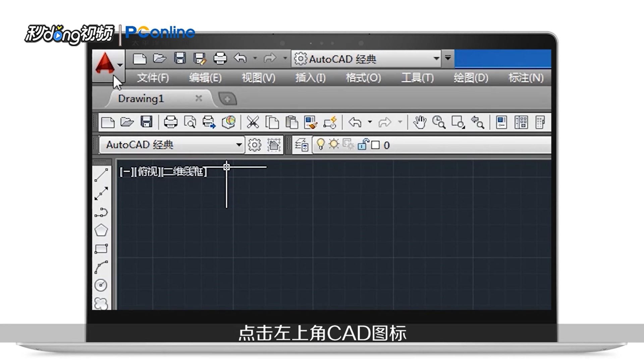Toggle layer 0 on/off lightbulb
Viewport: 644px width, 362px height.
pyautogui.click(x=321, y=144)
